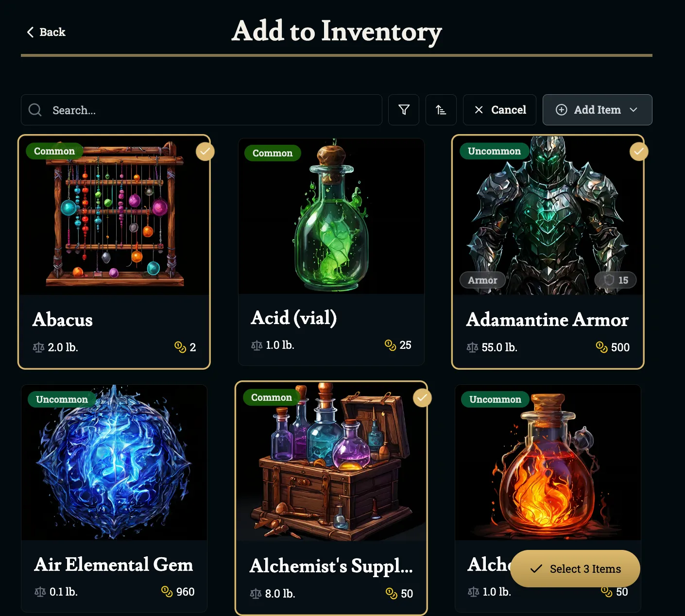Image resolution: width=685 pixels, height=616 pixels.
Task: Click the Common rarity badge on Acid (vial)
Action: (x=273, y=153)
